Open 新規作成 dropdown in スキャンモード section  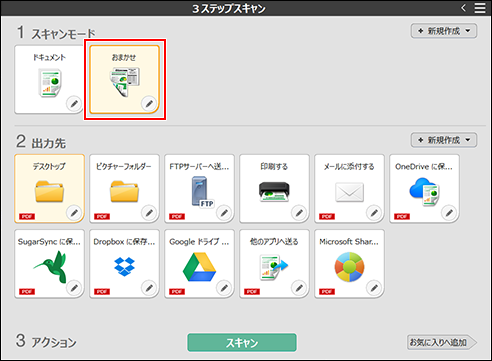coord(444,31)
